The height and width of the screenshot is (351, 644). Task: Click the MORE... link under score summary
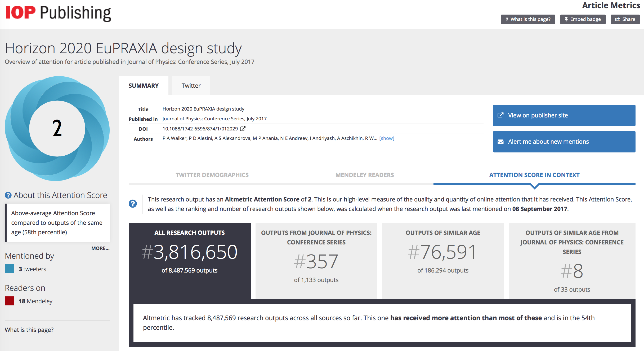point(100,248)
